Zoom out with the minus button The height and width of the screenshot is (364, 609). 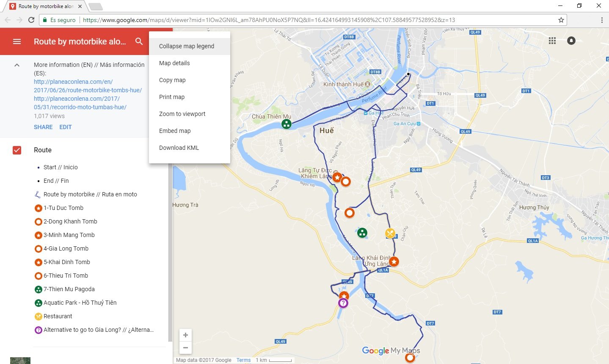[185, 347]
